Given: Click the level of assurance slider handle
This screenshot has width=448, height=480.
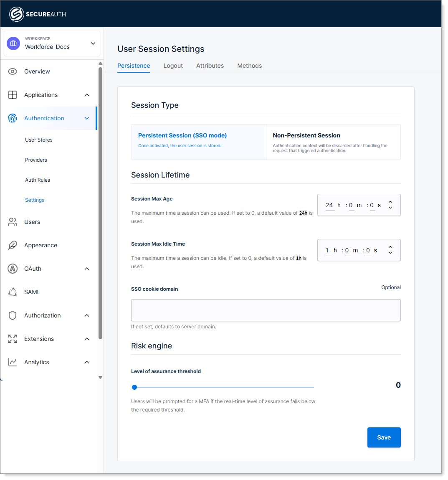Looking at the screenshot, I should click(134, 387).
